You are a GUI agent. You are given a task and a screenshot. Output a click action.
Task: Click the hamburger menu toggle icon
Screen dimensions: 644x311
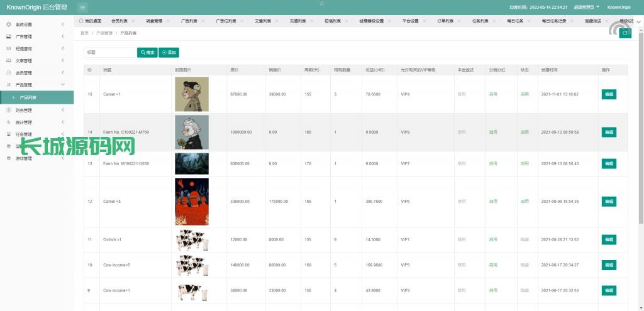coord(83,7)
